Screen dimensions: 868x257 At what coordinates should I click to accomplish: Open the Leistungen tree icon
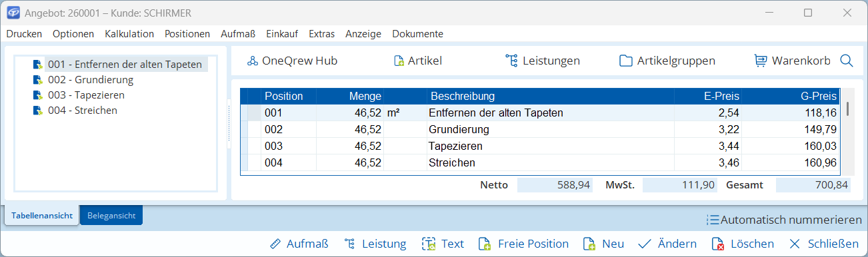coord(511,61)
